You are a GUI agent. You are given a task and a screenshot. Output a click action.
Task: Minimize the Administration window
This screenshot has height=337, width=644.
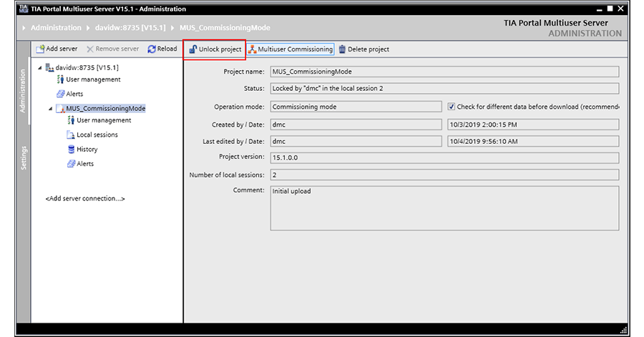pyautogui.click(x=599, y=9)
